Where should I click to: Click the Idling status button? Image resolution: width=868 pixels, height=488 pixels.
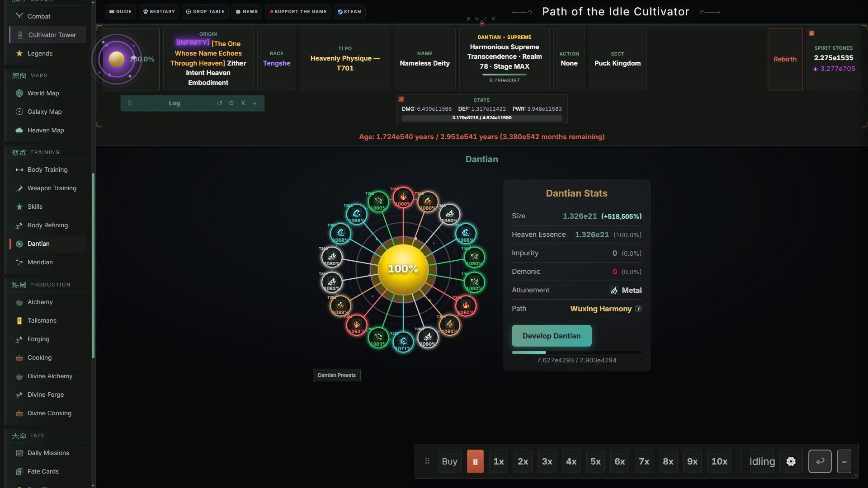pyautogui.click(x=762, y=461)
